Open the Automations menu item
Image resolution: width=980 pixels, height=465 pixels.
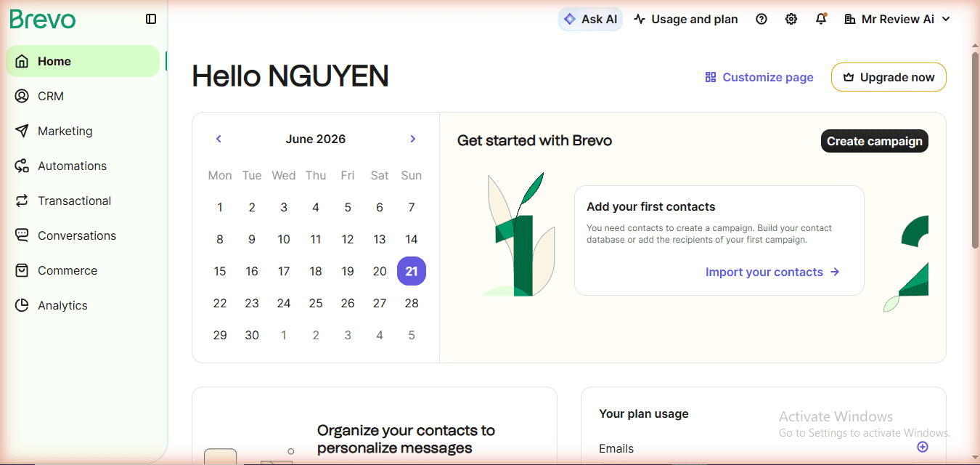83,166
